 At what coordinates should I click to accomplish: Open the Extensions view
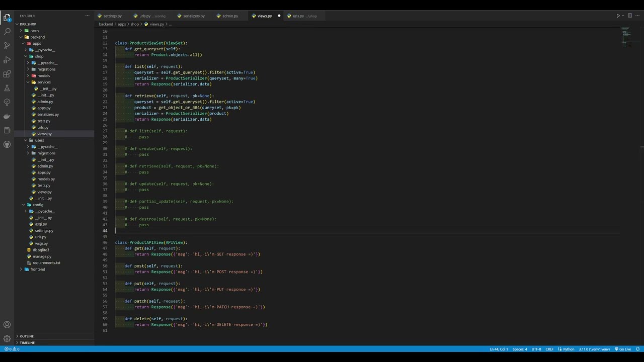tap(7, 74)
